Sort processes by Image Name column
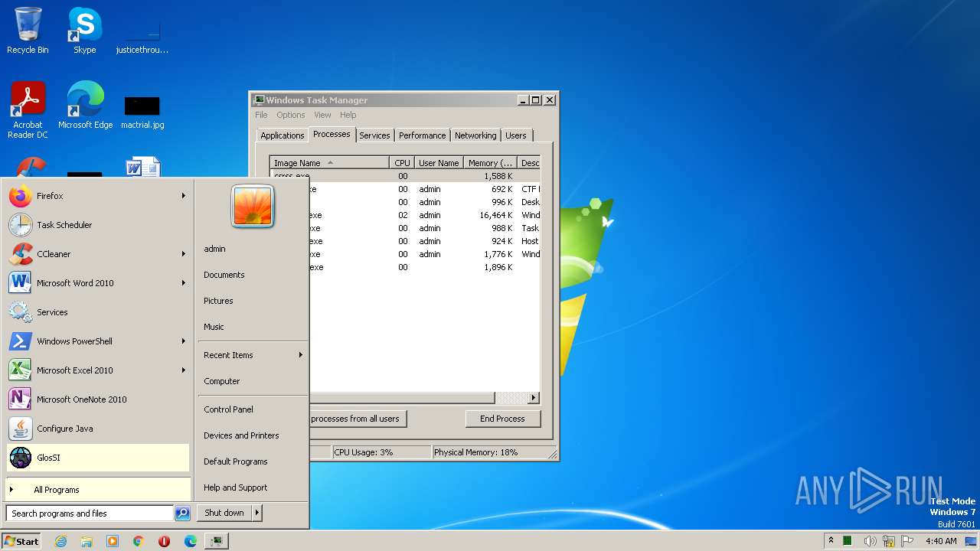Screen dimensions: 980x551 pyautogui.click(x=329, y=163)
